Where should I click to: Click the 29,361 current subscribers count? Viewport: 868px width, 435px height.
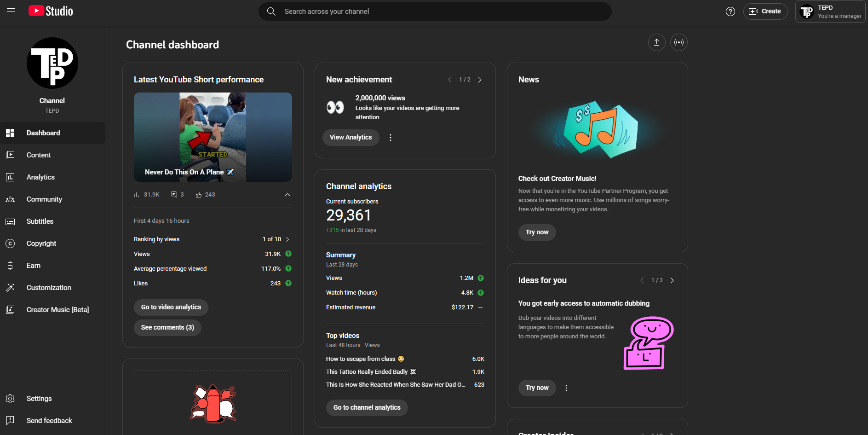(349, 215)
